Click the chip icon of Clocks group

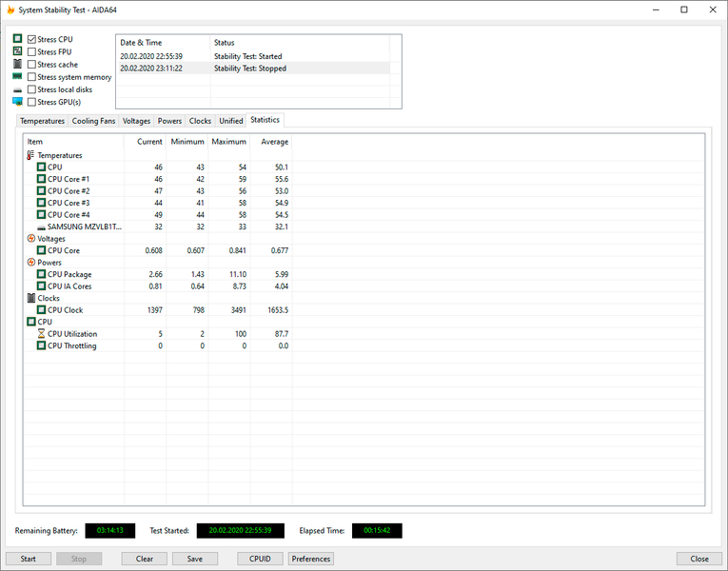tap(31, 298)
